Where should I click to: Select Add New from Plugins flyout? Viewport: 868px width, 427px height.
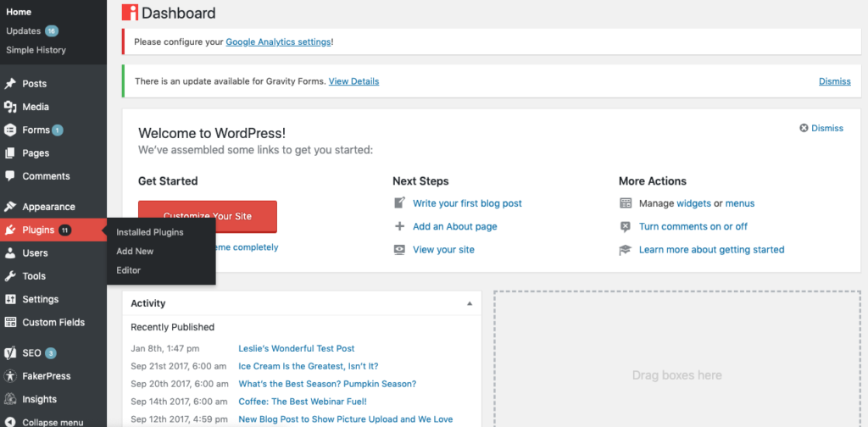[135, 251]
